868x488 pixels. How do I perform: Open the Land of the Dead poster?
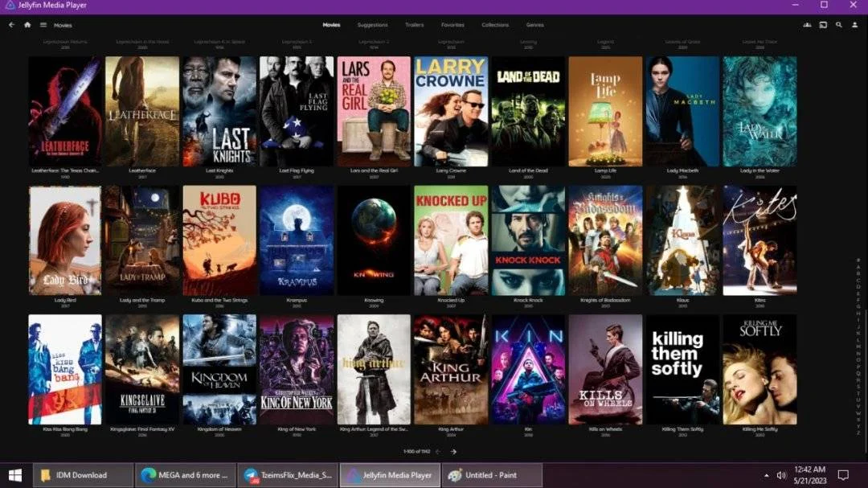coord(528,111)
